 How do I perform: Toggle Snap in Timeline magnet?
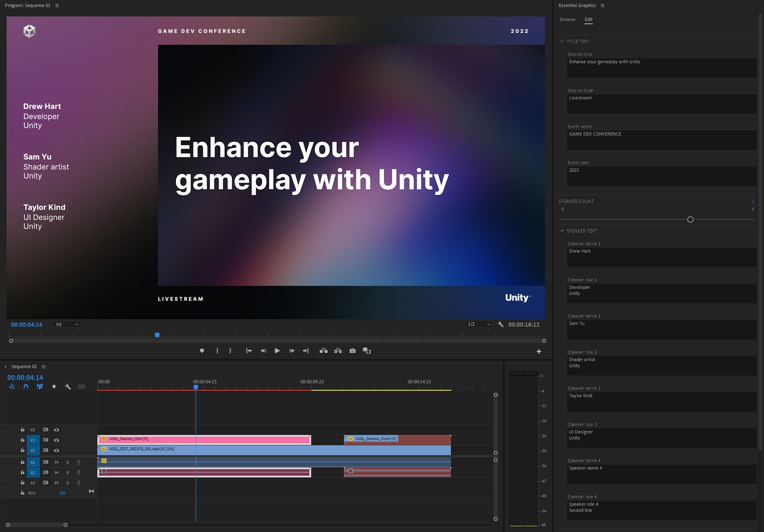pyautogui.click(x=26, y=387)
